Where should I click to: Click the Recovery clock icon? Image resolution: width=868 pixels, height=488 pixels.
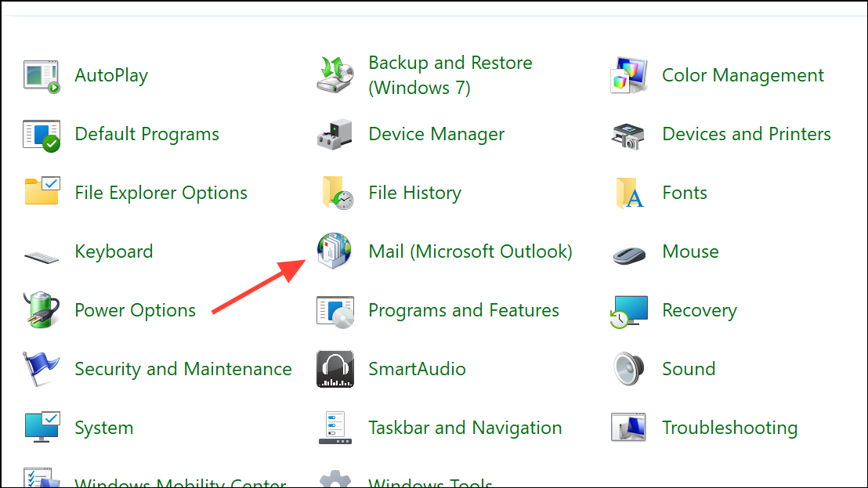pos(629,309)
